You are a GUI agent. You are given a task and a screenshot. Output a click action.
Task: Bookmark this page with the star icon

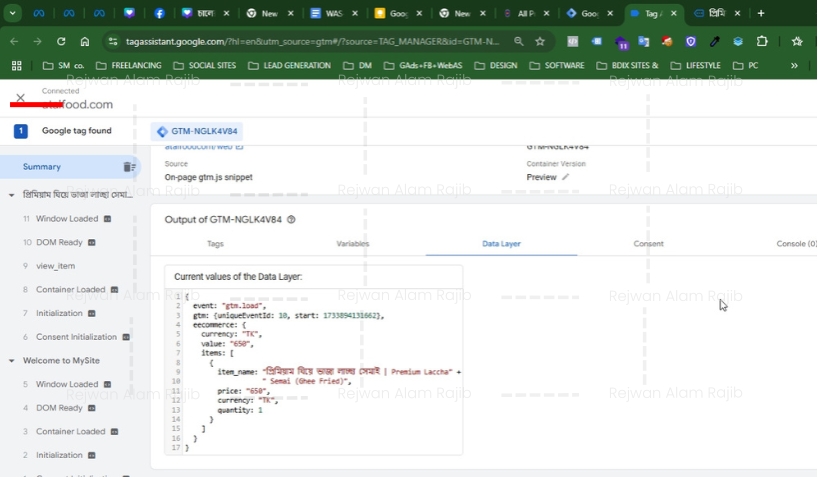pos(540,42)
